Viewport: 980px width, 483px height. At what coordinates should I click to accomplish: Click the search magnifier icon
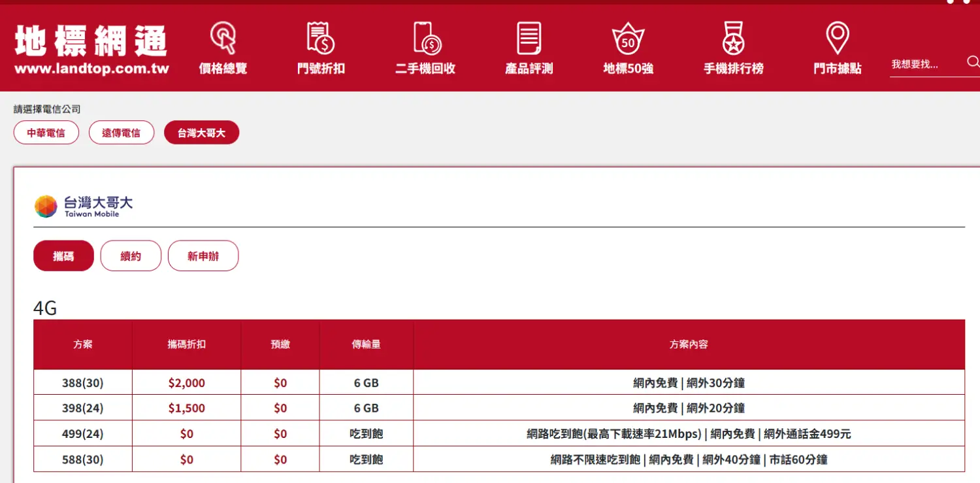coord(972,62)
